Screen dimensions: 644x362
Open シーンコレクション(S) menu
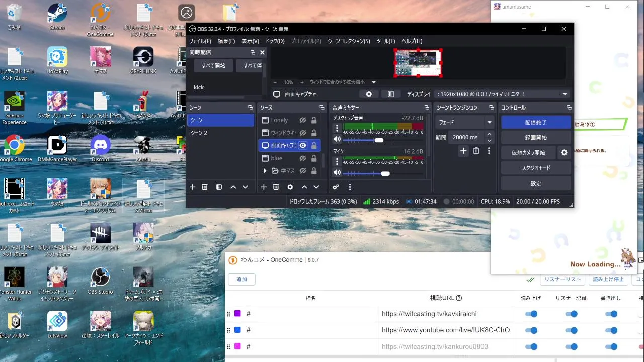click(x=349, y=41)
